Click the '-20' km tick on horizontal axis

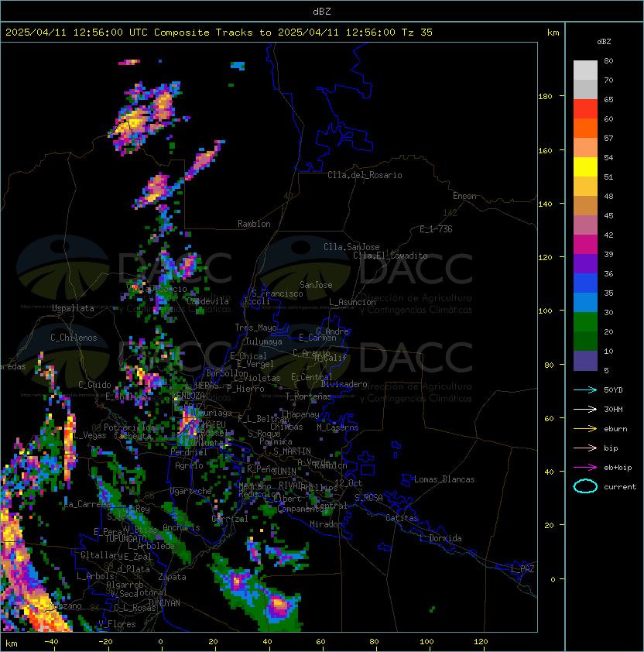pyautogui.click(x=105, y=642)
